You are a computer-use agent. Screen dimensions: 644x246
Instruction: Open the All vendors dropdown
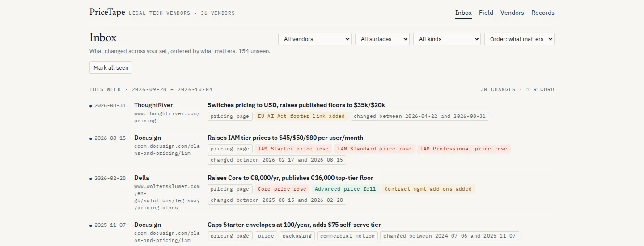315,39
